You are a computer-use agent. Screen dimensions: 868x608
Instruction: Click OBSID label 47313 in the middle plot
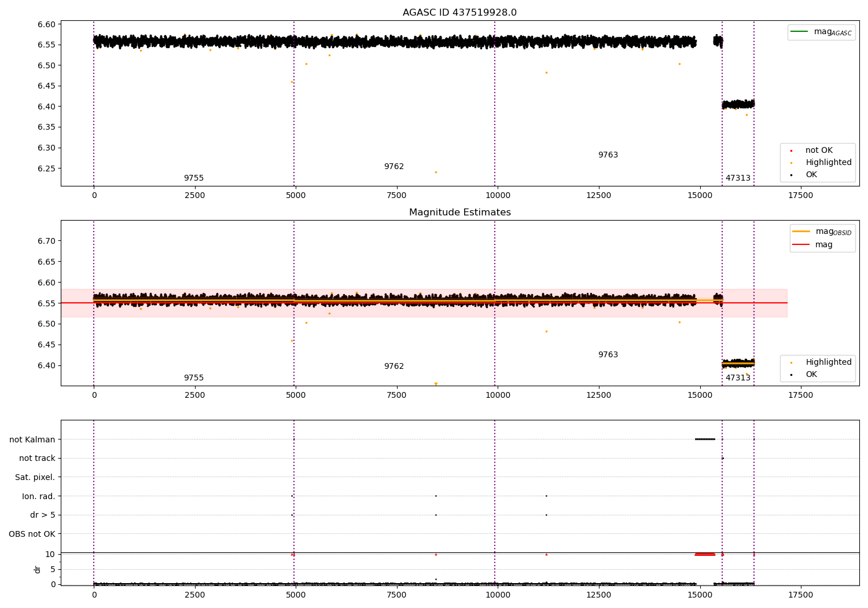738,378
